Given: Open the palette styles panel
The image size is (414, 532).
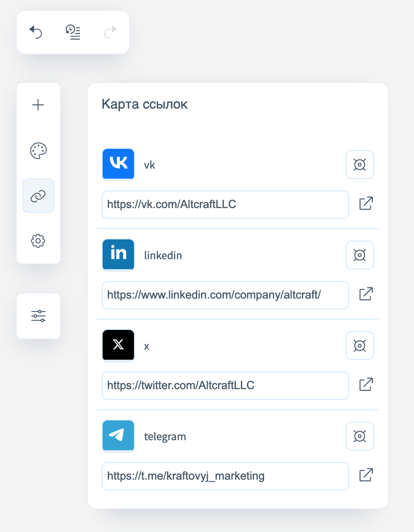Looking at the screenshot, I should point(38,151).
